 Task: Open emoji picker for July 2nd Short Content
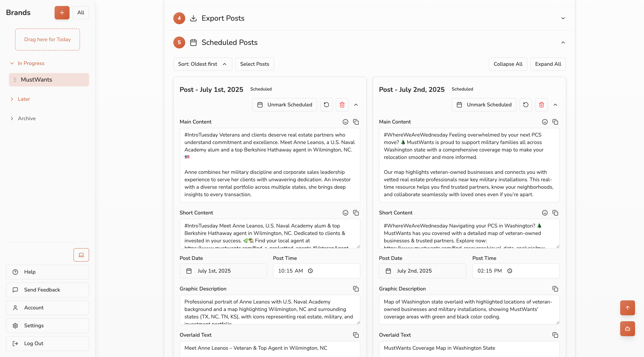545,213
